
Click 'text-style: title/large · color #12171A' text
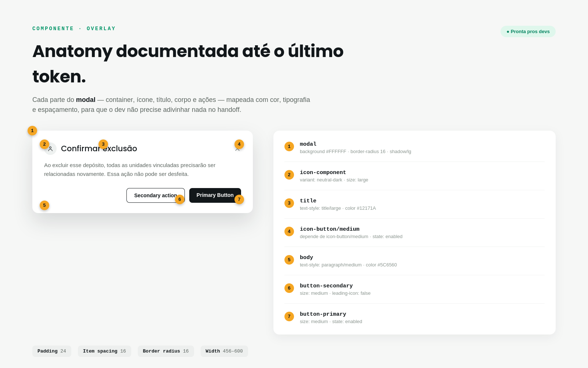click(x=338, y=208)
